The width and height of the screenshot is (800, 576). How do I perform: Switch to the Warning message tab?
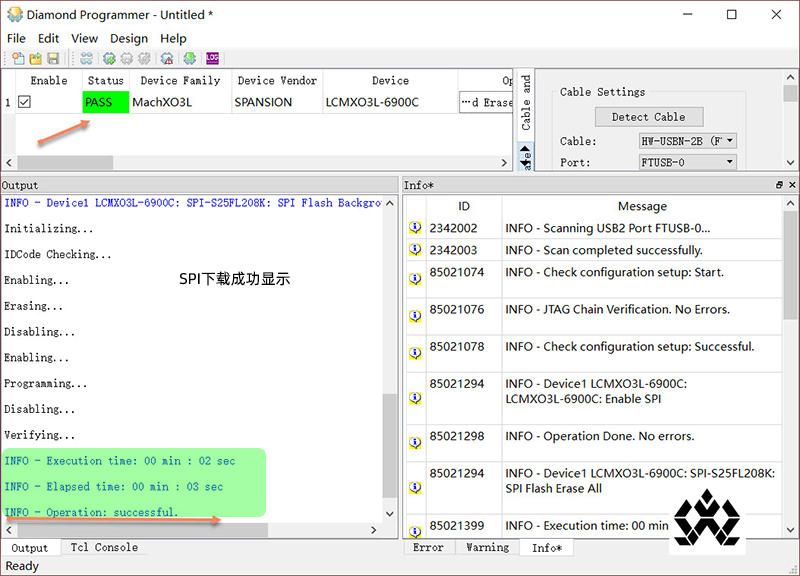487,548
